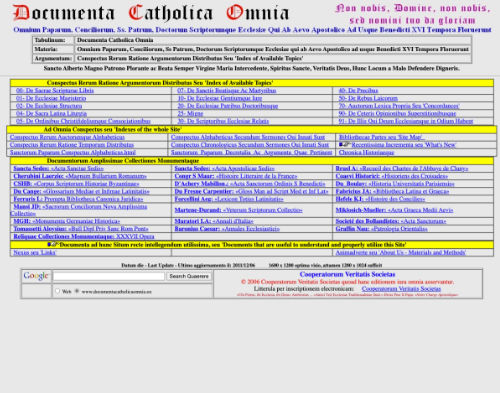Viewport: 500px width, 393px height.
Task: Open 01- De Ecclesiae Magisterio link
Action: point(51,98)
